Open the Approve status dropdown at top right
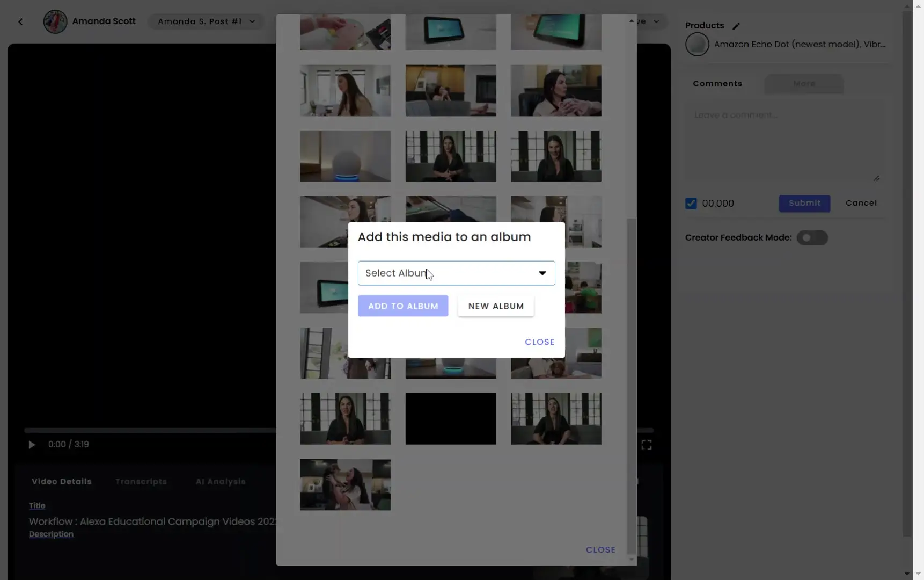The image size is (924, 580). 657,21
